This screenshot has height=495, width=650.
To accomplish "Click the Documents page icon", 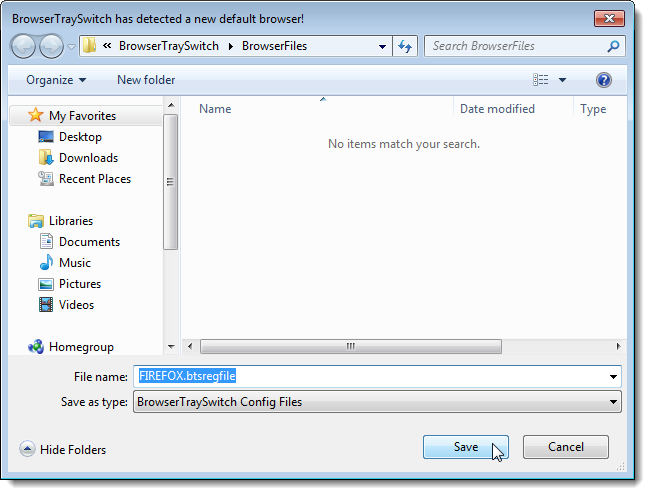I will point(46,242).
